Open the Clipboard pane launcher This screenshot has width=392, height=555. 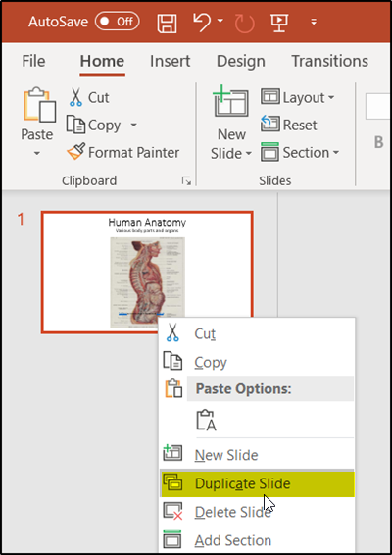[x=186, y=181]
